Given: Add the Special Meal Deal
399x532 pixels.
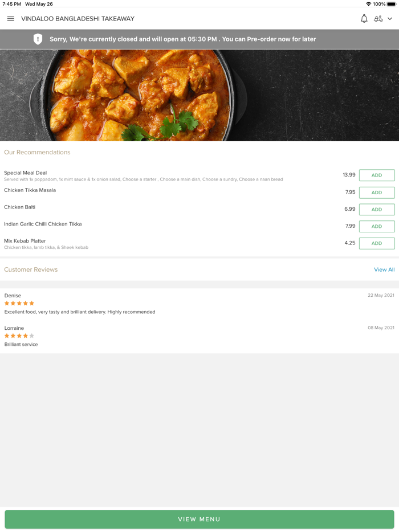Looking at the screenshot, I should 377,175.
